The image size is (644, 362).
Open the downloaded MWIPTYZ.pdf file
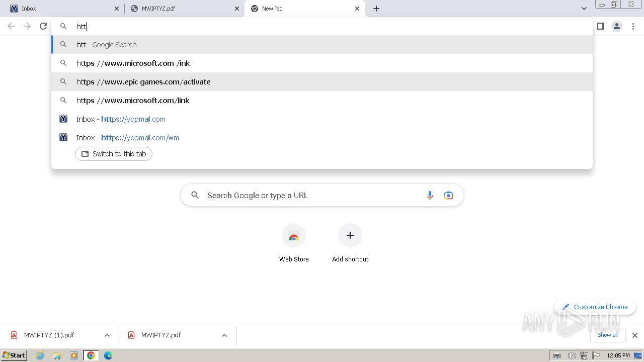tap(161, 335)
